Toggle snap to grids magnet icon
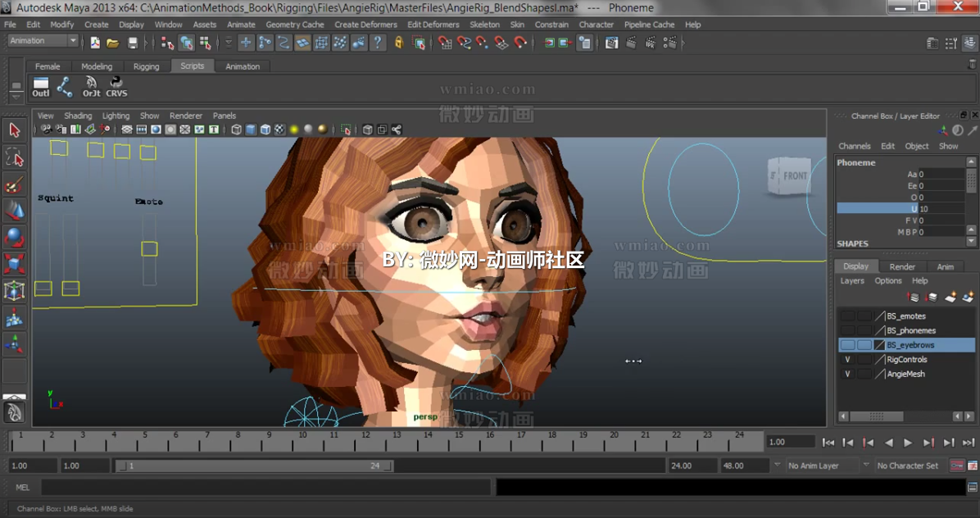The height and width of the screenshot is (518, 980). 444,43
